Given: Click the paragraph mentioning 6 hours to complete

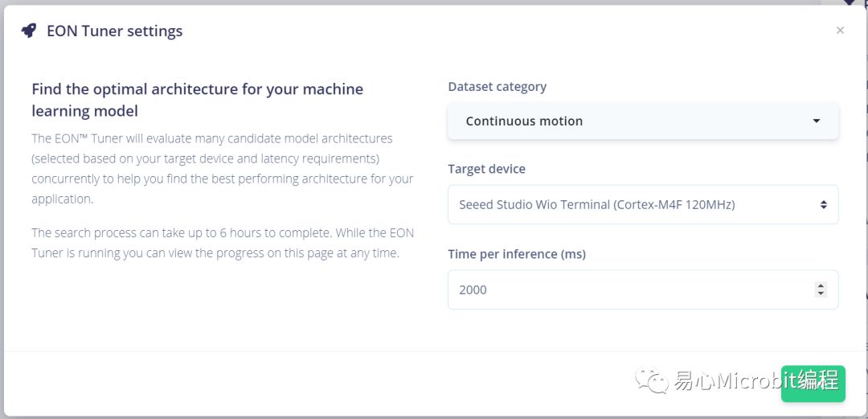Looking at the screenshot, I should (x=222, y=243).
